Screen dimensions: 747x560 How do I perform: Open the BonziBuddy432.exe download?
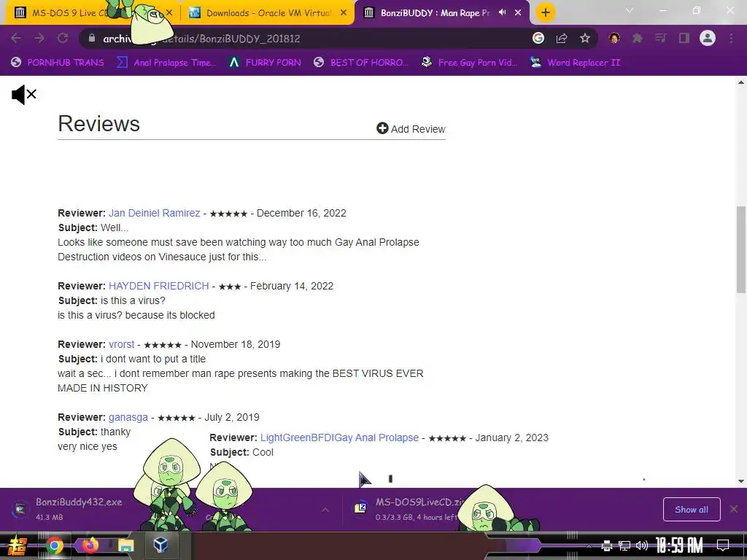click(x=79, y=502)
